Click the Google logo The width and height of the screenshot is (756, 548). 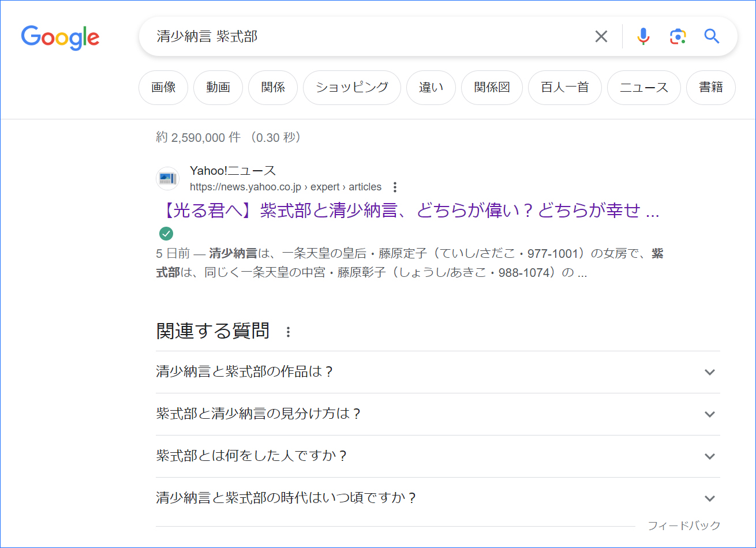click(61, 37)
